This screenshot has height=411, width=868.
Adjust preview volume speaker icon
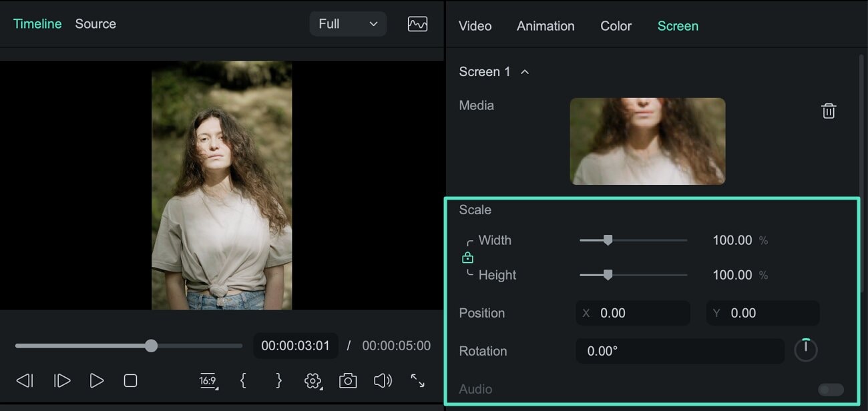383,380
